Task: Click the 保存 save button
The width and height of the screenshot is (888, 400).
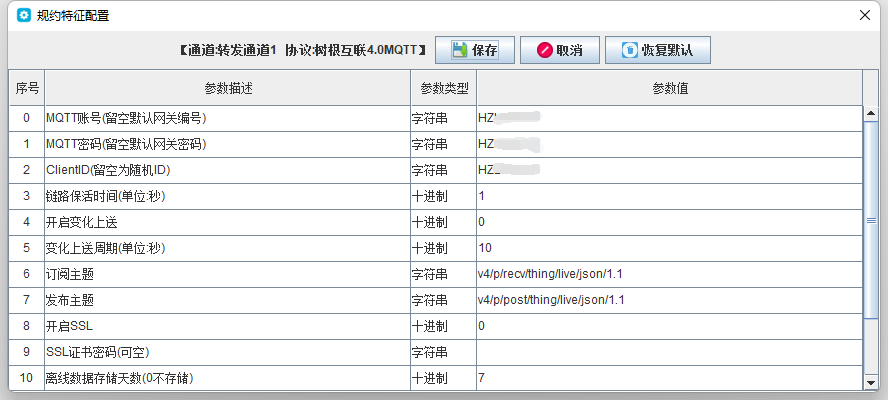Action: [x=475, y=50]
